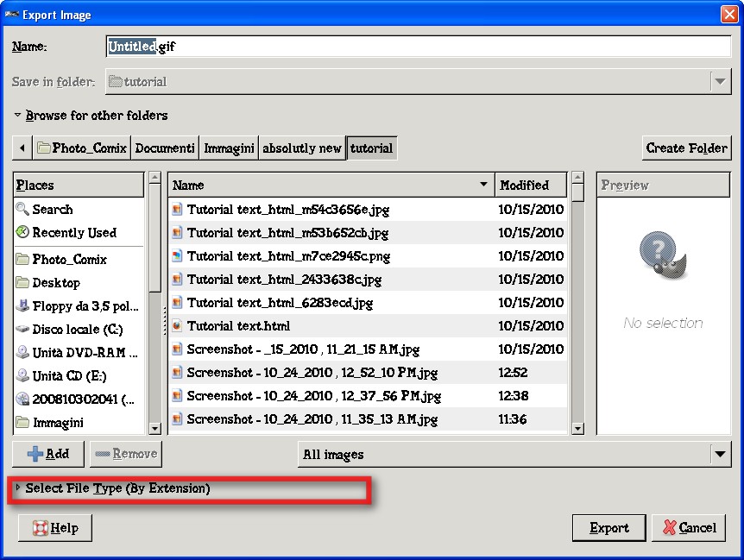Click the file list scroll down arrow
This screenshot has height=560, width=744.
[577, 428]
